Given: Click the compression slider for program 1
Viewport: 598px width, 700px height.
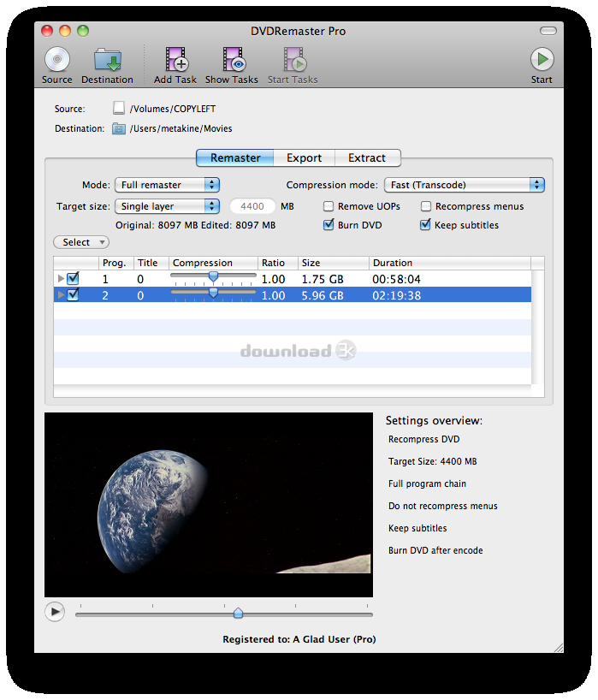Looking at the screenshot, I should click(x=213, y=277).
